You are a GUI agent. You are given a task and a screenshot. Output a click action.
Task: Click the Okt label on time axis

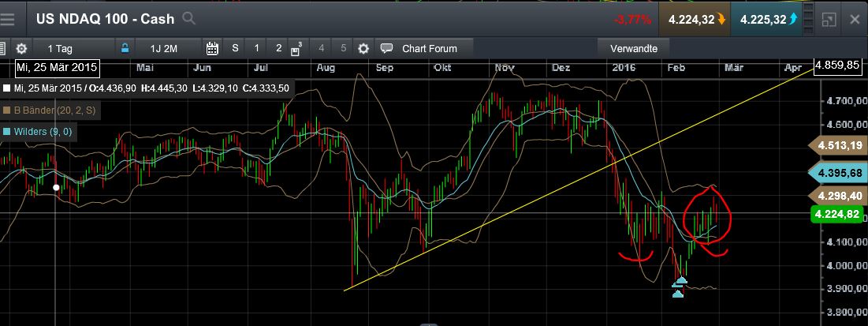442,68
